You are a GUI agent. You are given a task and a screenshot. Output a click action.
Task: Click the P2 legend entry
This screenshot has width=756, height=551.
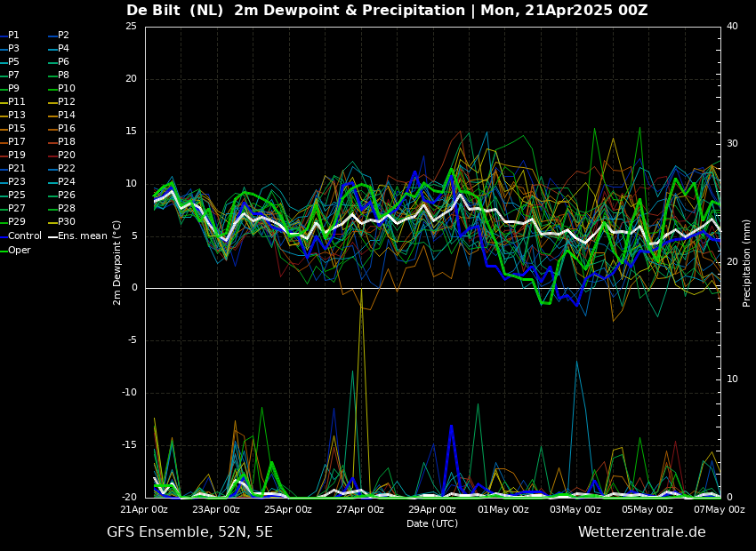tap(60, 36)
